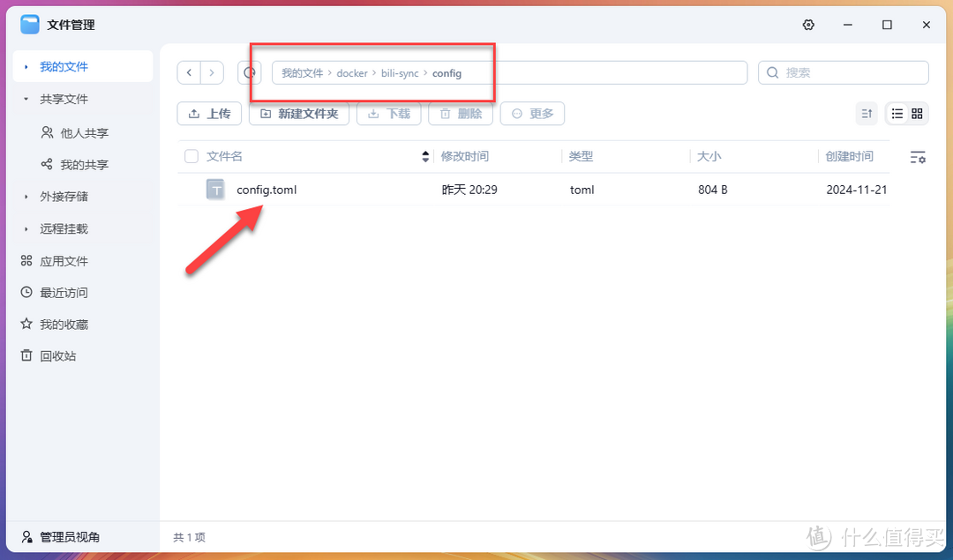The height and width of the screenshot is (560, 953).
Task: Click the 上传 upload button
Action: click(209, 113)
